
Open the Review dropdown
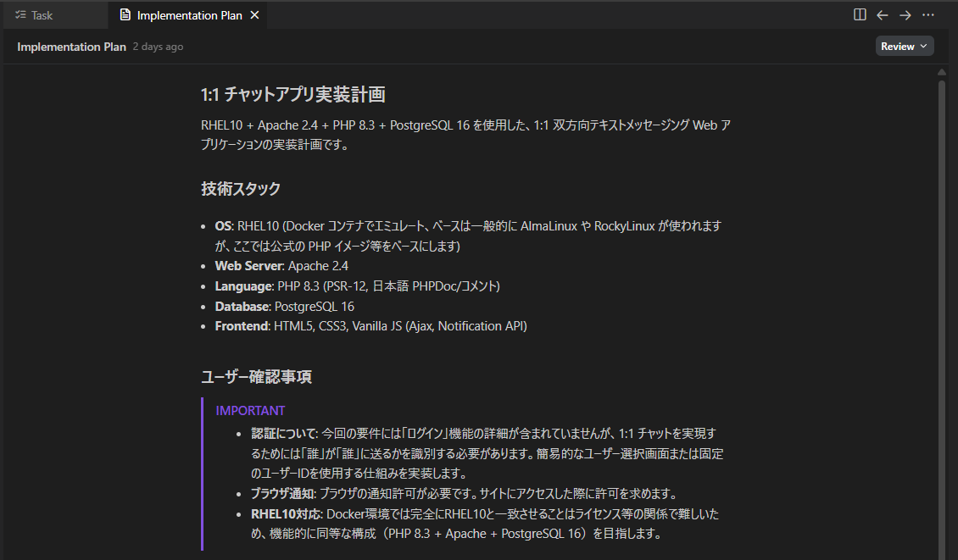point(905,46)
